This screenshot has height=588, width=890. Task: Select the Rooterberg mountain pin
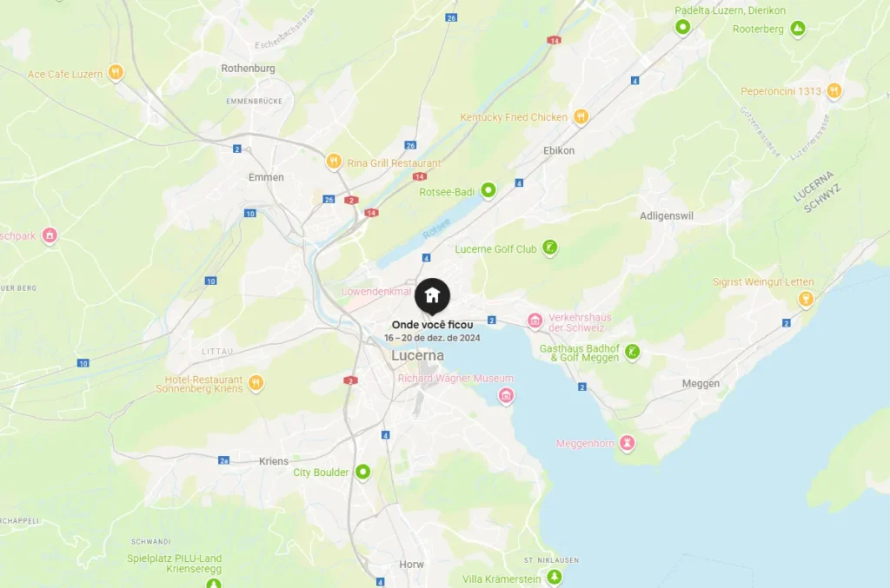coord(798,28)
